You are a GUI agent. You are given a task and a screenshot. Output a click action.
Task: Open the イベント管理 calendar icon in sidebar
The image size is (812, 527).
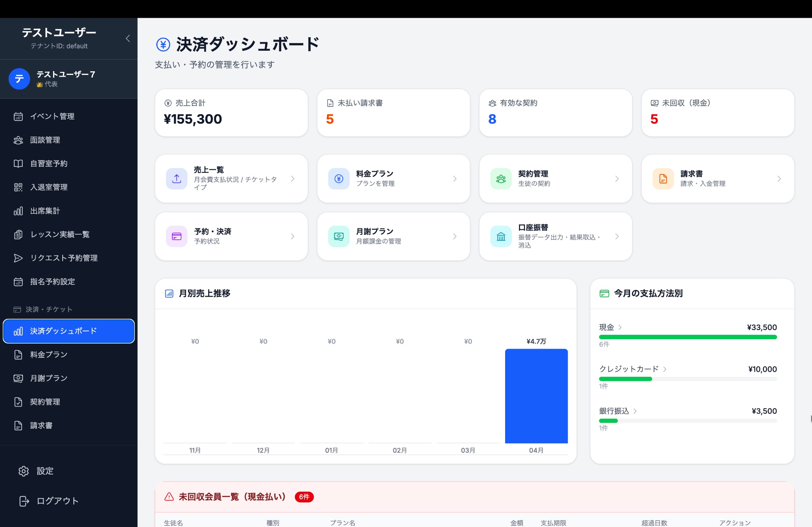(18, 116)
